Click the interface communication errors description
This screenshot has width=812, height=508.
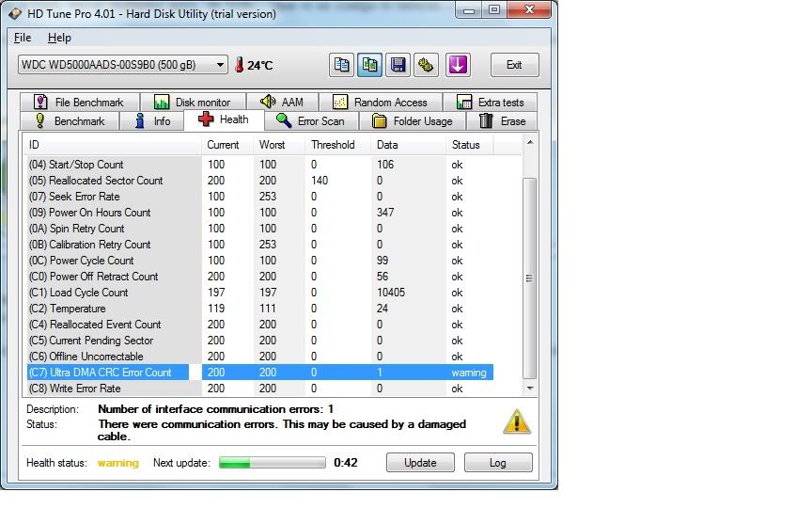click(215, 409)
